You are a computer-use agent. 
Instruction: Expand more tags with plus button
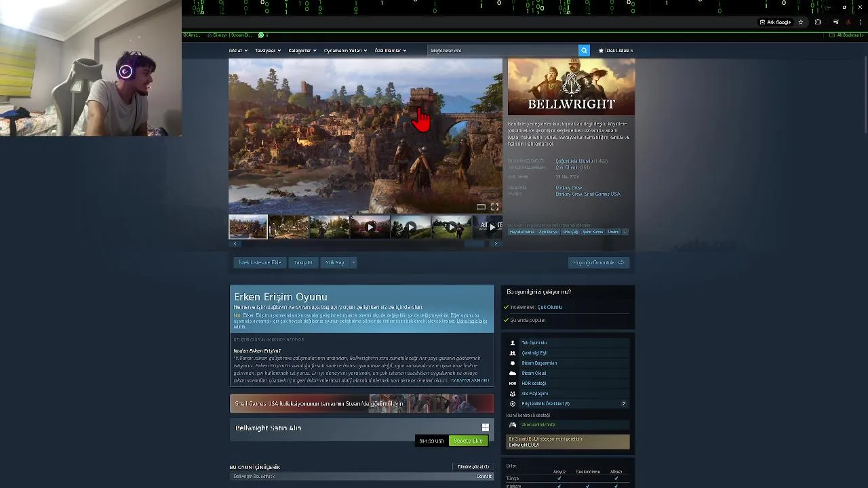tap(625, 232)
